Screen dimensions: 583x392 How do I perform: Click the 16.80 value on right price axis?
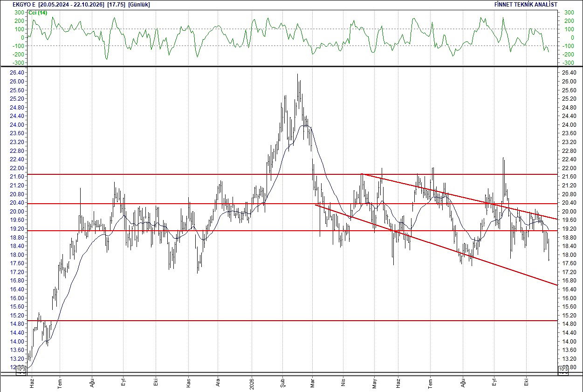pyautogui.click(x=568, y=281)
